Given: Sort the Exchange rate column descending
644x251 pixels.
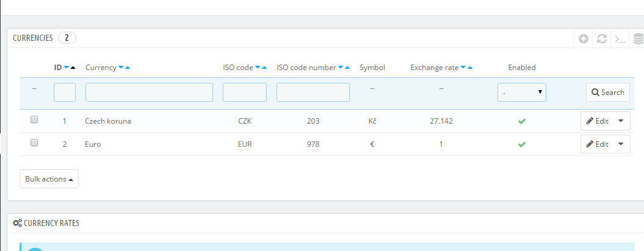Looking at the screenshot, I should 463,68.
